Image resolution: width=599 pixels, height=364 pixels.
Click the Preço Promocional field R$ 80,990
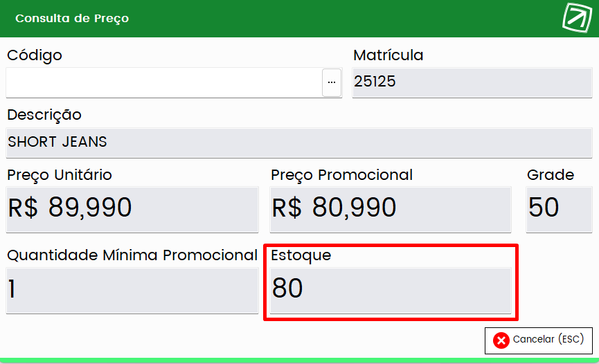coord(391,209)
